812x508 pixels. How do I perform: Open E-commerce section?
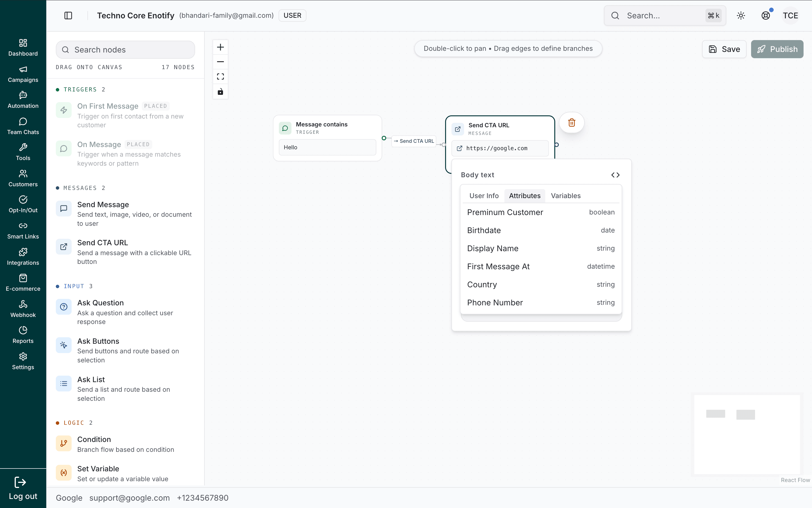click(23, 283)
